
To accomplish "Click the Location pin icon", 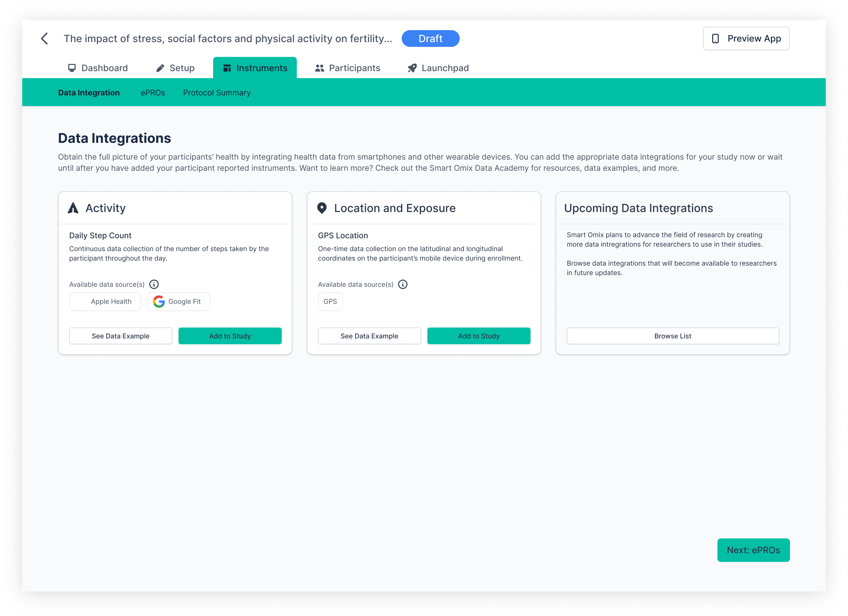I will coord(322,208).
